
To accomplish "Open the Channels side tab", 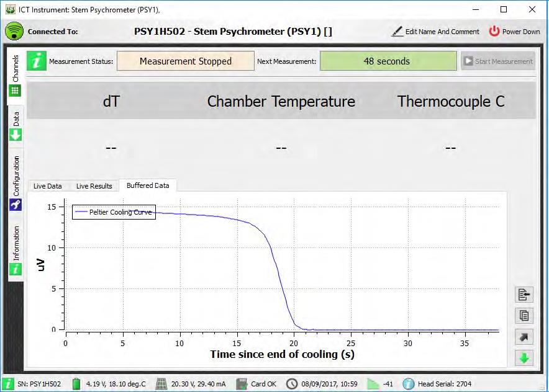I will point(16,76).
